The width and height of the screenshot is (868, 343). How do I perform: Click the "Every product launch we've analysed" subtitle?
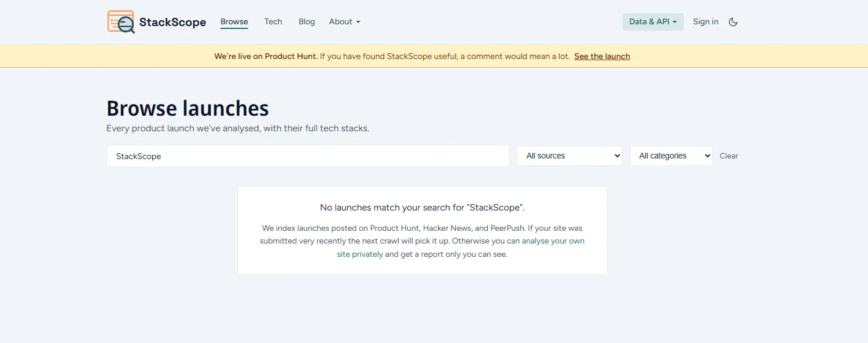pos(238,128)
